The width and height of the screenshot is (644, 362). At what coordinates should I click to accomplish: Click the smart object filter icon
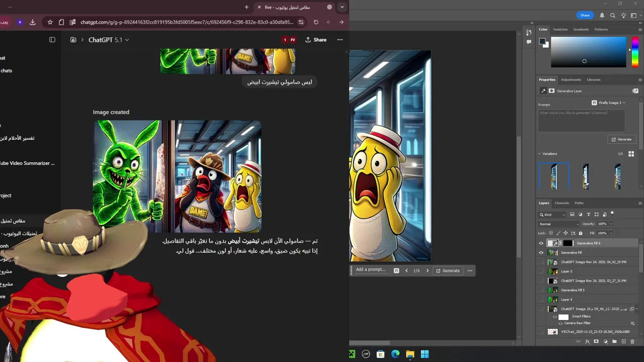[x=605, y=215]
